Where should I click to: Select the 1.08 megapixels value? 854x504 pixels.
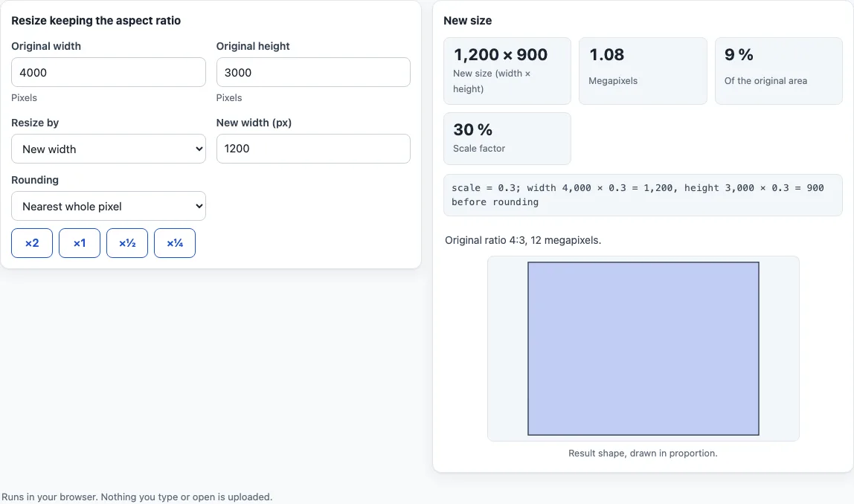click(607, 54)
